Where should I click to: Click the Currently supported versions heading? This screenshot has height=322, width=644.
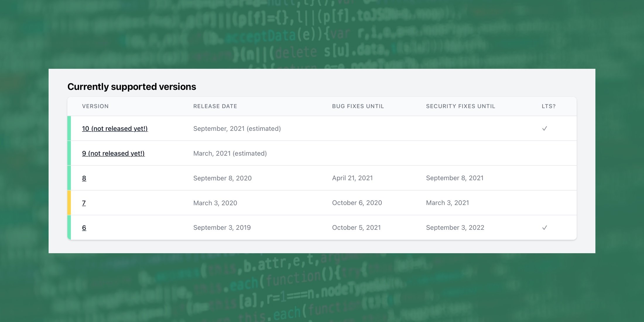click(132, 86)
